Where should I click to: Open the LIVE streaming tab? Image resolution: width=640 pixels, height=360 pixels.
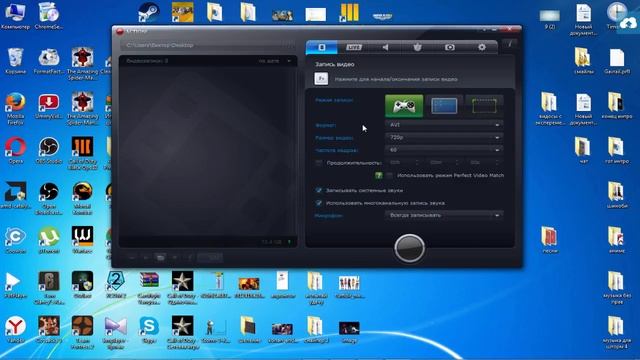[x=353, y=47]
